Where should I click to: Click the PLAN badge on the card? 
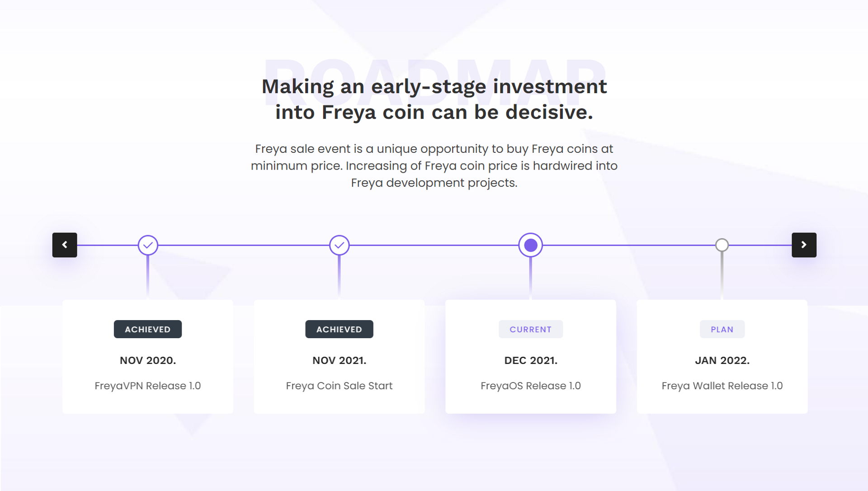[x=722, y=329]
